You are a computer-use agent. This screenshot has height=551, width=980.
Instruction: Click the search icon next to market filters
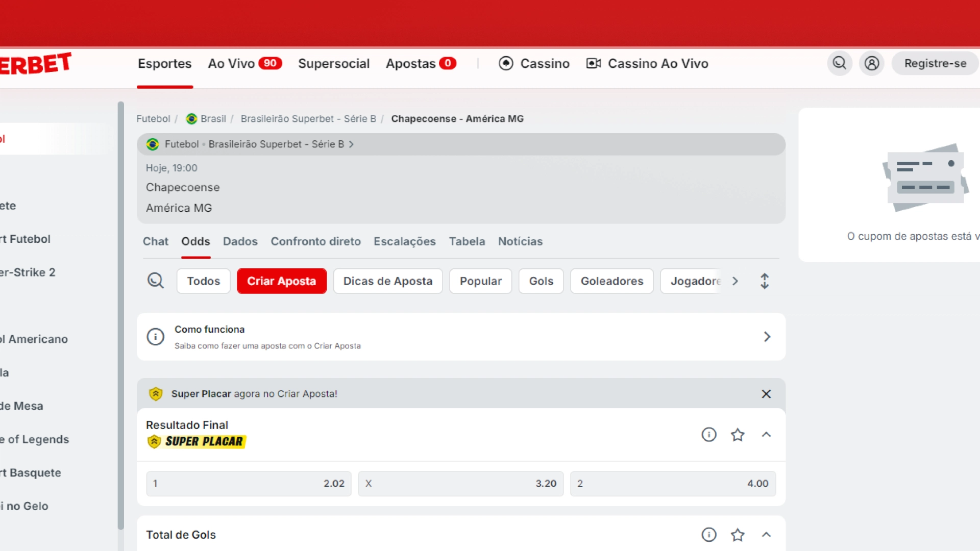pyautogui.click(x=155, y=281)
